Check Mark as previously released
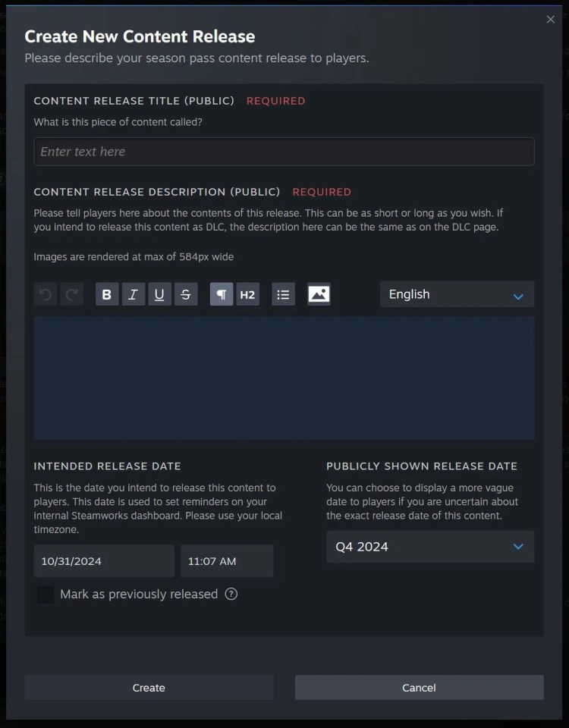 click(46, 595)
